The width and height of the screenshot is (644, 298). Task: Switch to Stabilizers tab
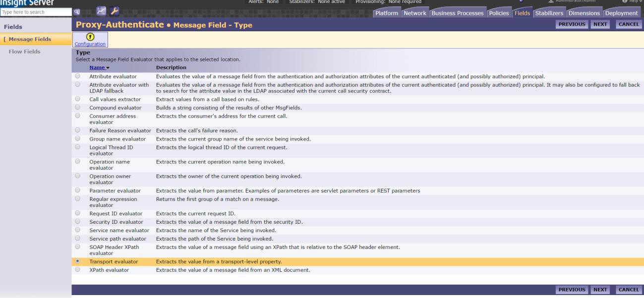pyautogui.click(x=549, y=13)
